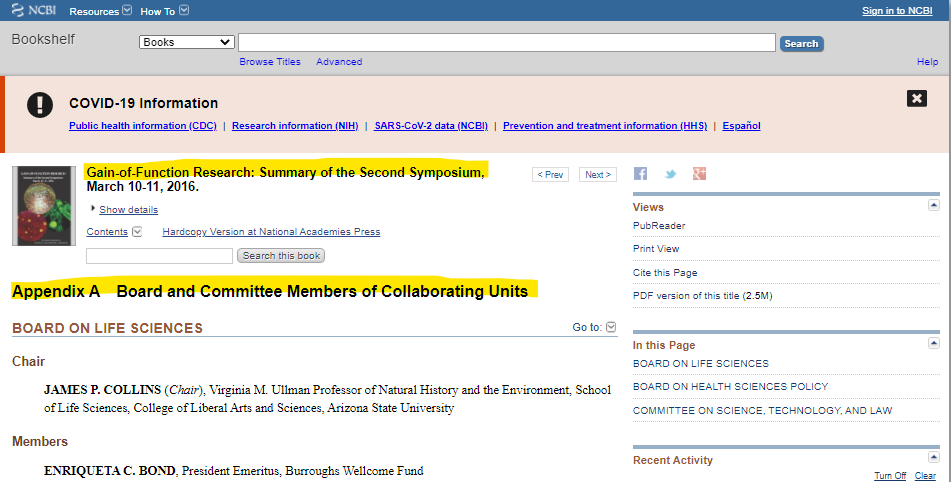
Task: Jump to COMMITTEE ON SCIENCE, TECHNOLOGY, AND LAW
Action: [x=762, y=411]
